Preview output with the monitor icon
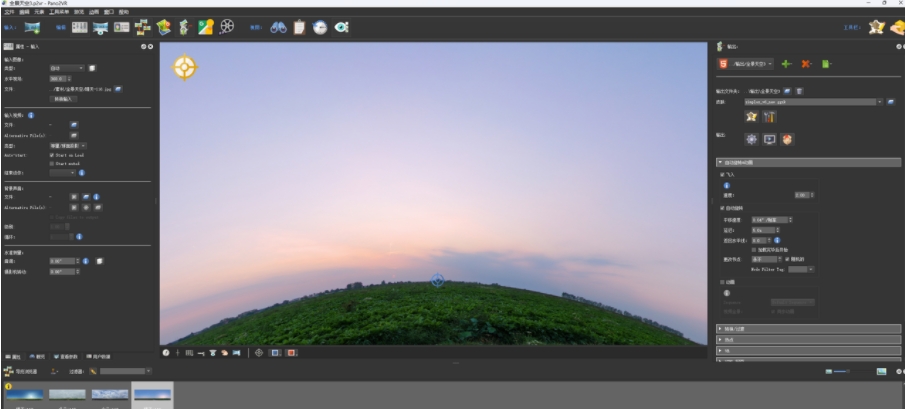905x409 pixels. (769, 139)
